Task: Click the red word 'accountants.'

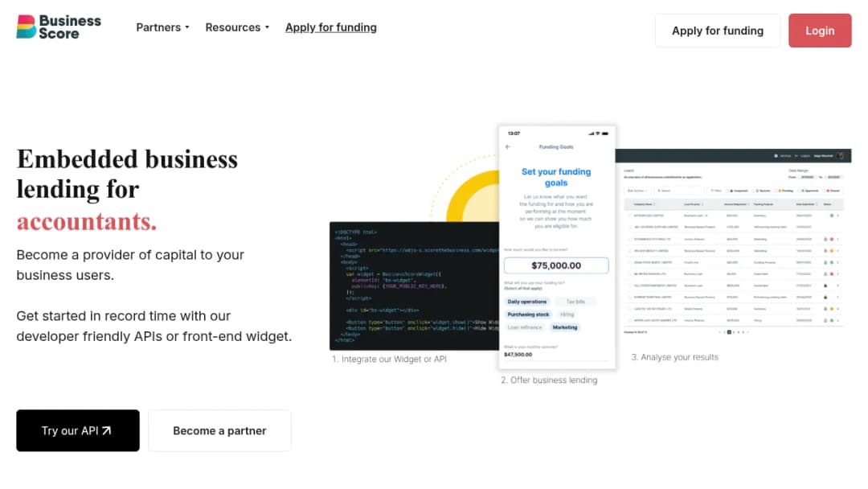Action: (x=87, y=221)
